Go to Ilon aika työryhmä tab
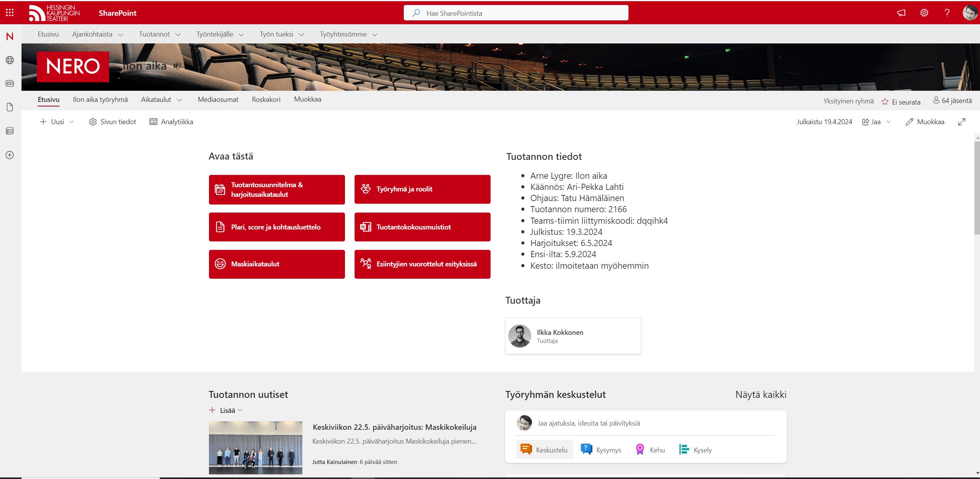This screenshot has height=479, width=980. (100, 100)
